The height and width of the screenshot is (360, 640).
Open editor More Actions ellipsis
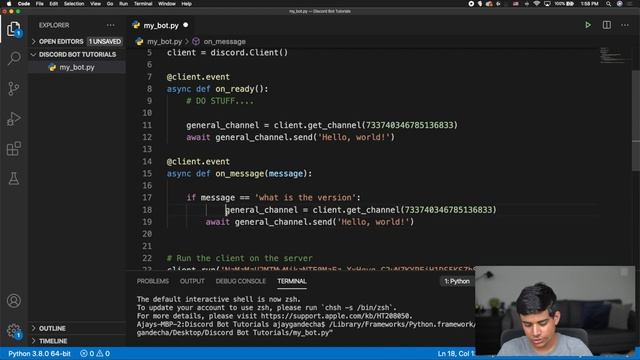pyautogui.click(x=625, y=25)
